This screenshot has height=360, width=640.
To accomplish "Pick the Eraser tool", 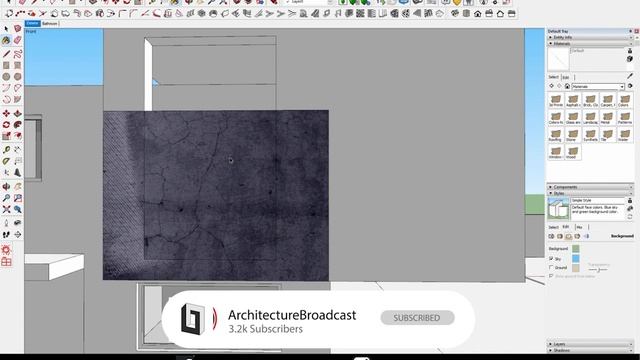I will pos(18,40).
